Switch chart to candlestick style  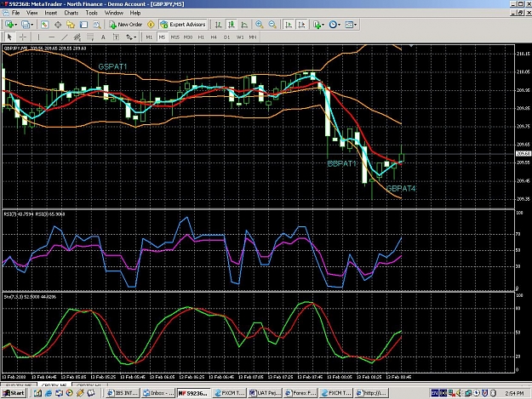tap(232, 25)
